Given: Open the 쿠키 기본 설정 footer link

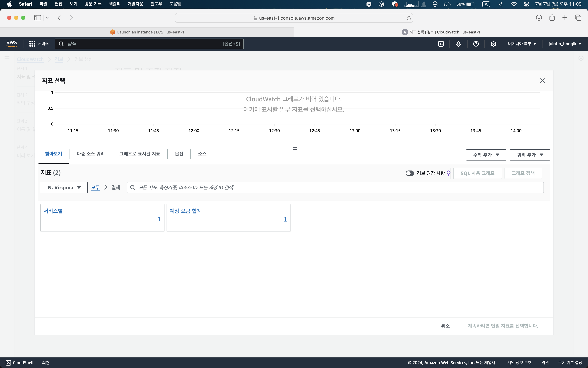Looking at the screenshot, I should [570, 363].
